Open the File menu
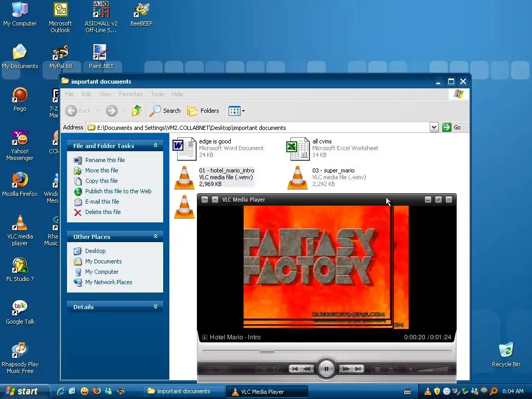This screenshot has width=532, height=399. point(69,94)
